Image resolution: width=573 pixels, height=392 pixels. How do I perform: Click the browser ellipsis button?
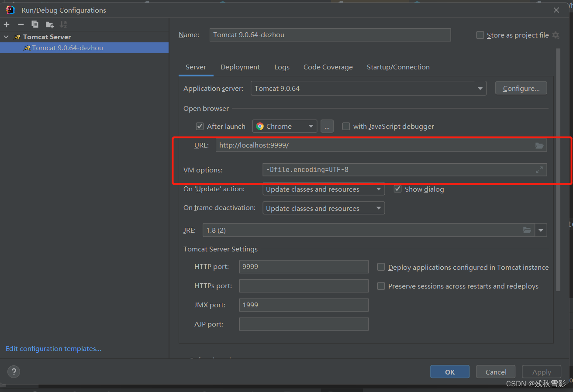(x=327, y=126)
